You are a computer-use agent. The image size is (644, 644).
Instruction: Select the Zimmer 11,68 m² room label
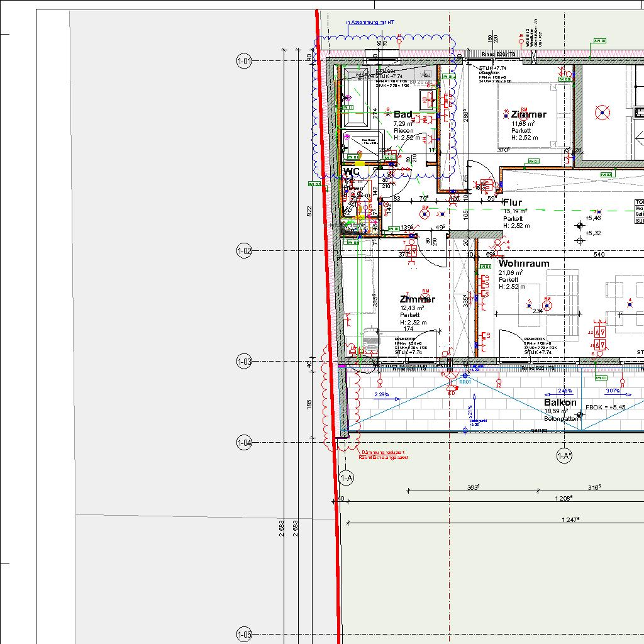coord(529,114)
